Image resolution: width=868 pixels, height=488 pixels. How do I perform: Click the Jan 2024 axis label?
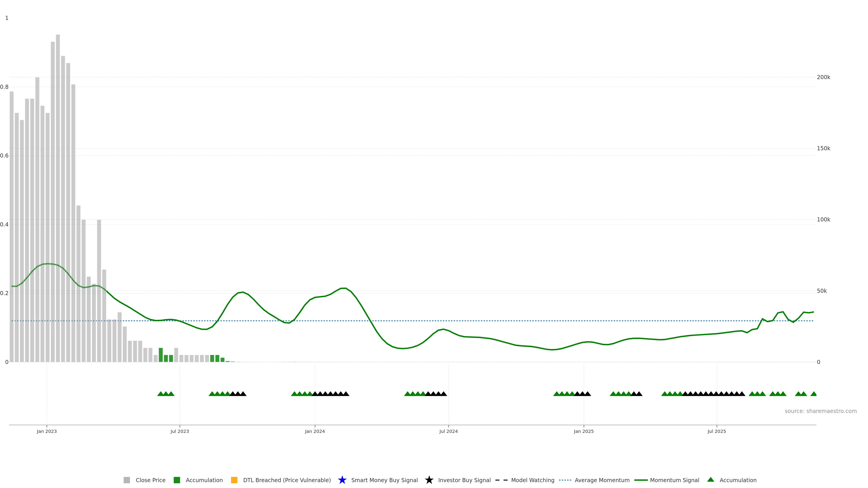click(x=315, y=431)
